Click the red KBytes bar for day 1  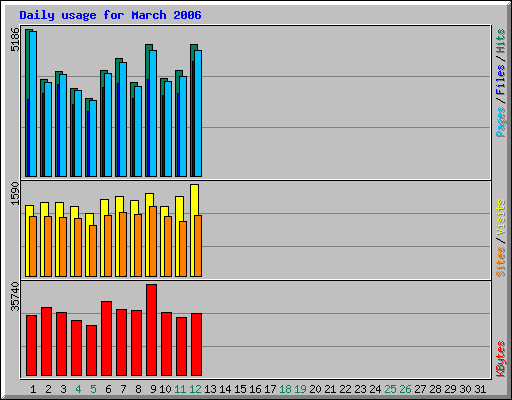[x=31, y=345]
